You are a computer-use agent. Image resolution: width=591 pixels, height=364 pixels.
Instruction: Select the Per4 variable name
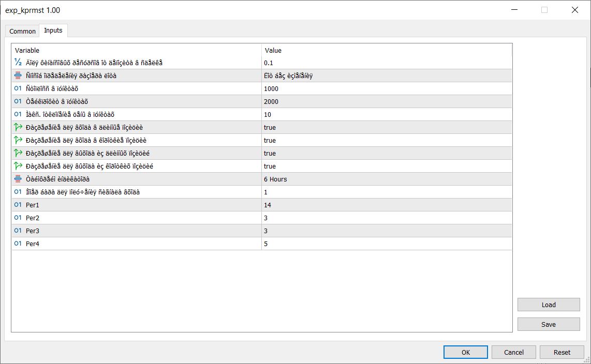[x=33, y=244]
